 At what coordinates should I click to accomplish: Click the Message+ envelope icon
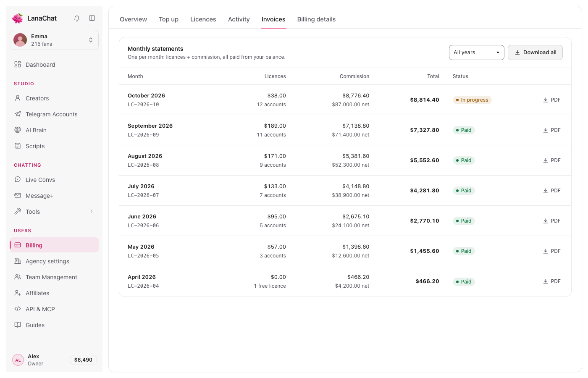(x=18, y=195)
